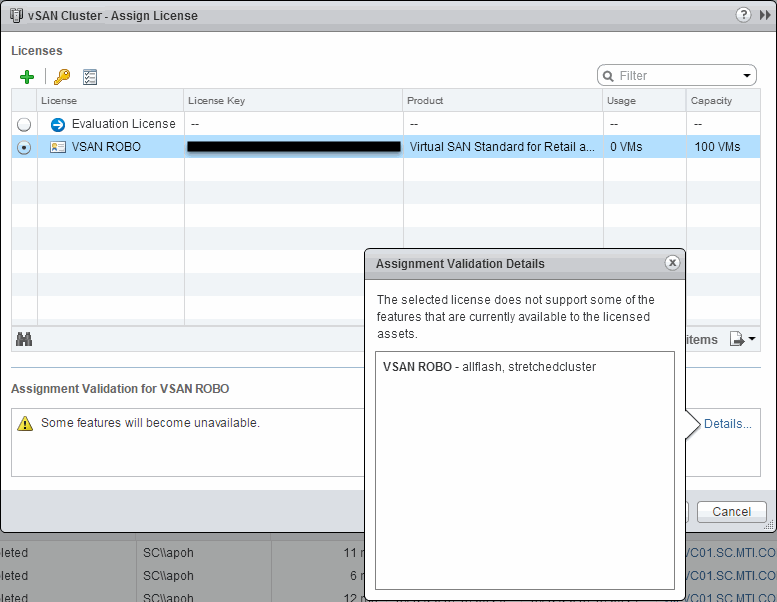Screen dimensions: 777x602
Task: Expand the export icon dropdown arrow
Action: pos(752,340)
